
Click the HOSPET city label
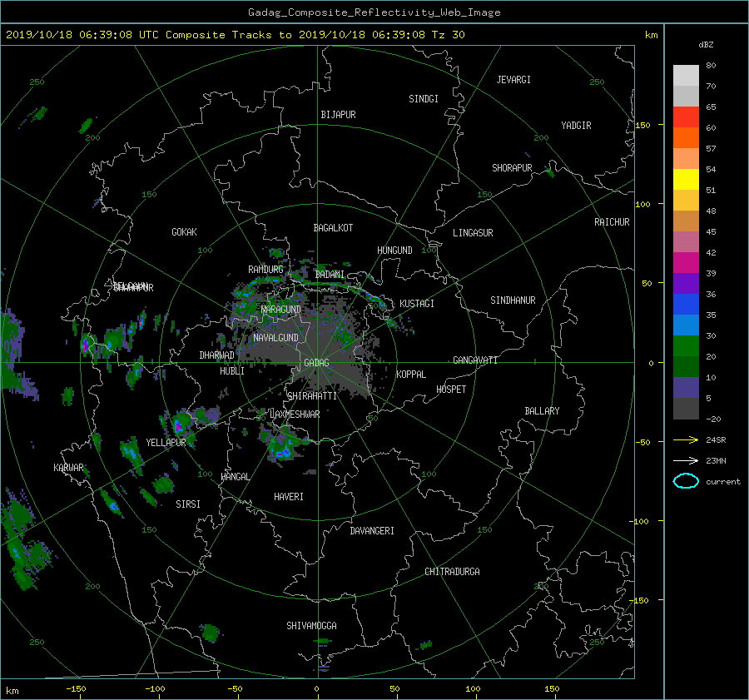click(x=451, y=390)
